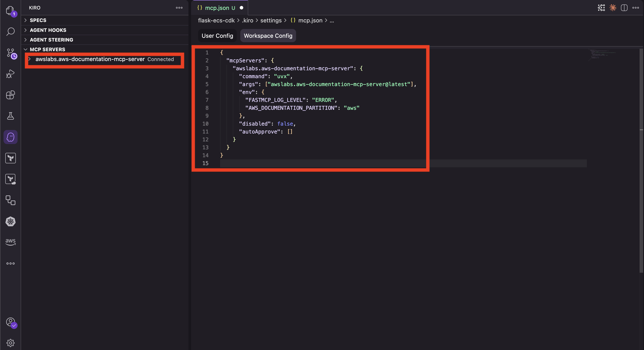Viewport: 644px width, 350px height.
Task: Open the orange Kiro spark icon
Action: pos(613,8)
